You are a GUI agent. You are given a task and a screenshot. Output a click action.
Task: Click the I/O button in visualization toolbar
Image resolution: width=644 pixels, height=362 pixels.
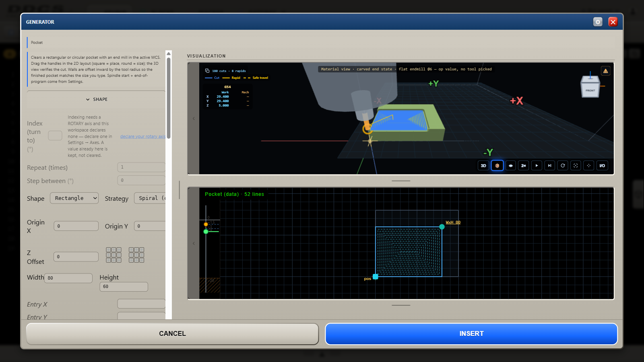pyautogui.click(x=602, y=165)
